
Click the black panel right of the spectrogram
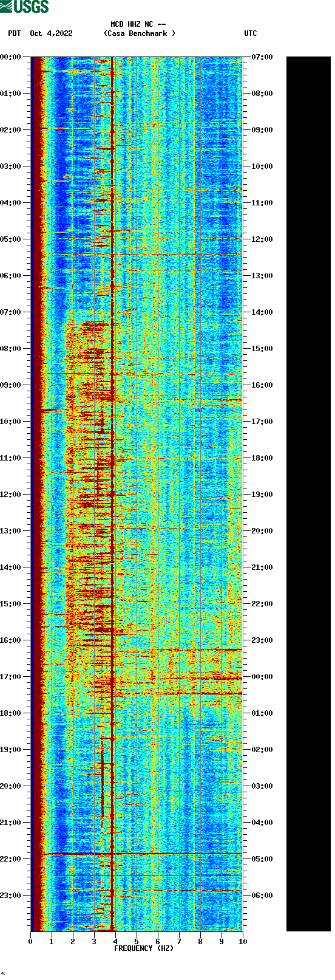[308, 494]
